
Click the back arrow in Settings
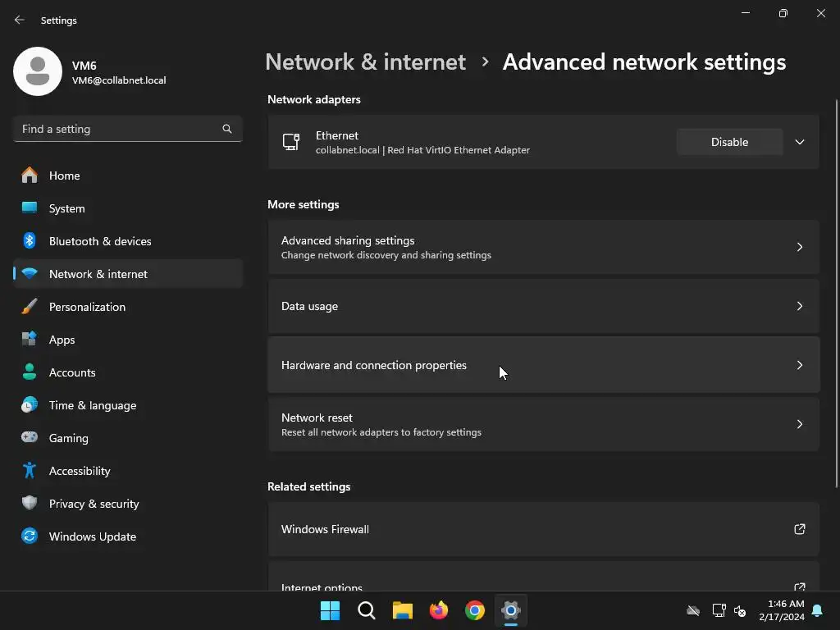tap(20, 20)
